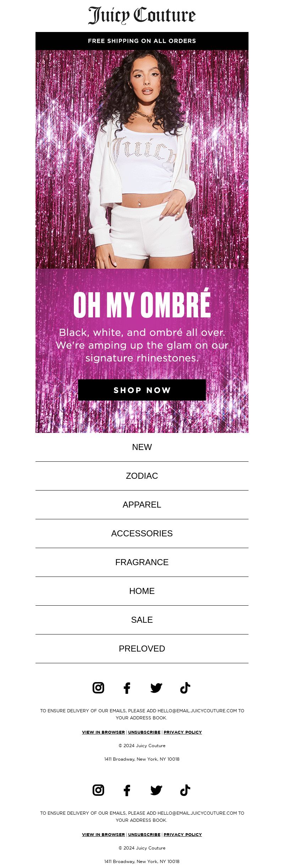Click Facebook icon in the upper footer
The image size is (284, 868).
click(127, 688)
